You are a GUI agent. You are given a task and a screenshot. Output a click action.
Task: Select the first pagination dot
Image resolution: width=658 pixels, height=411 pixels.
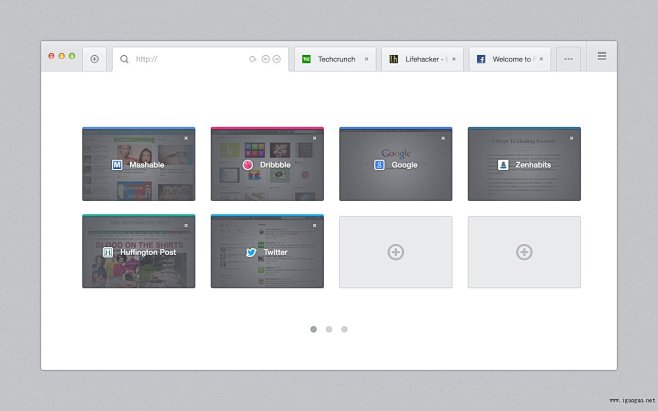pos(313,329)
